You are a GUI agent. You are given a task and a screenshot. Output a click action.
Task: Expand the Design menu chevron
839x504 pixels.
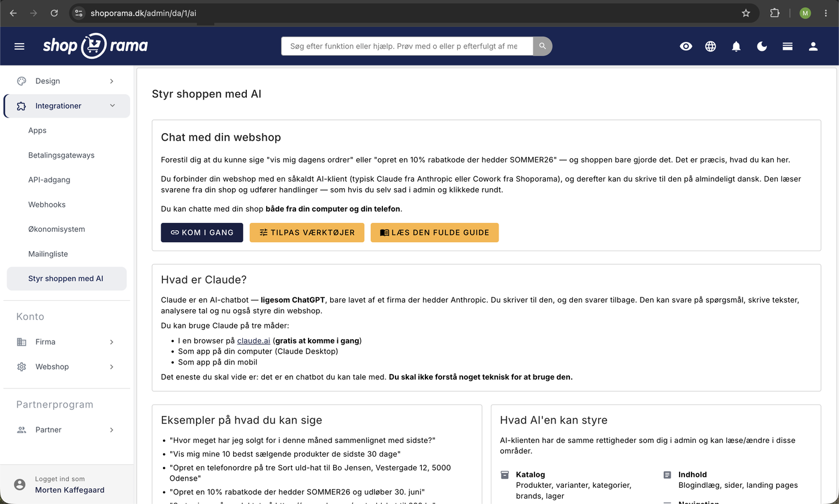pyautogui.click(x=111, y=81)
